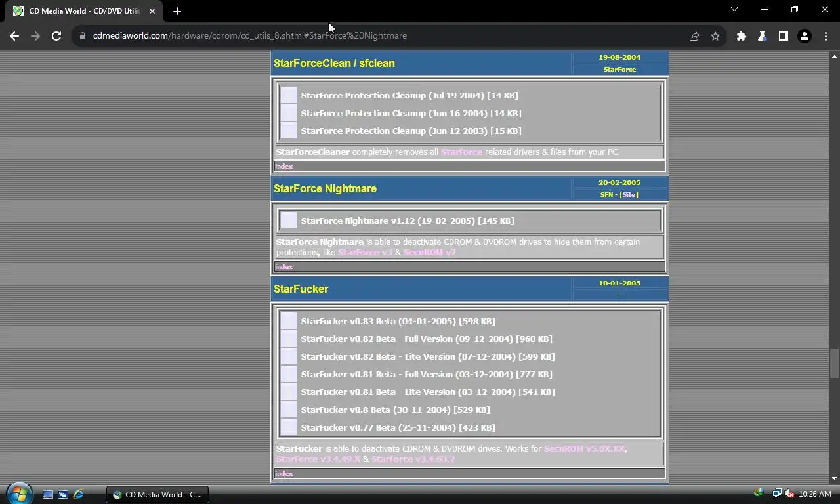
Task: Click index link under StarForceClean section
Action: tap(284, 166)
